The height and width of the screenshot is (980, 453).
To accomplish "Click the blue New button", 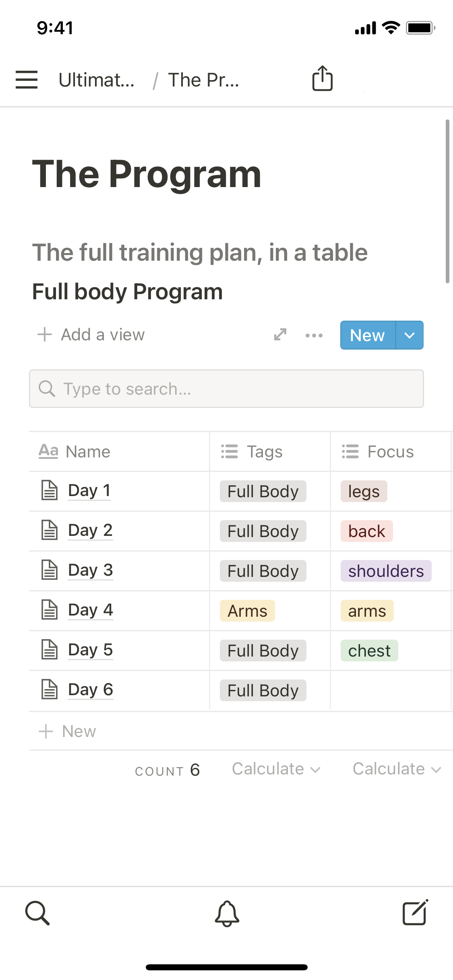I will [367, 335].
